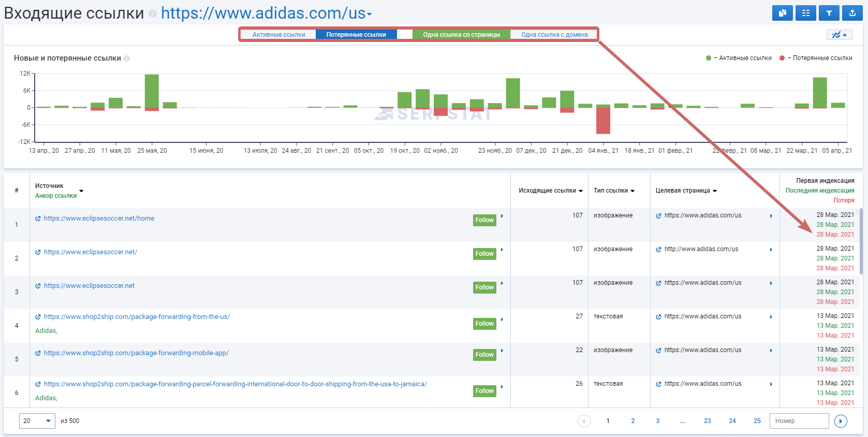Toggle Активные ссылки series in chart legend

click(739, 58)
